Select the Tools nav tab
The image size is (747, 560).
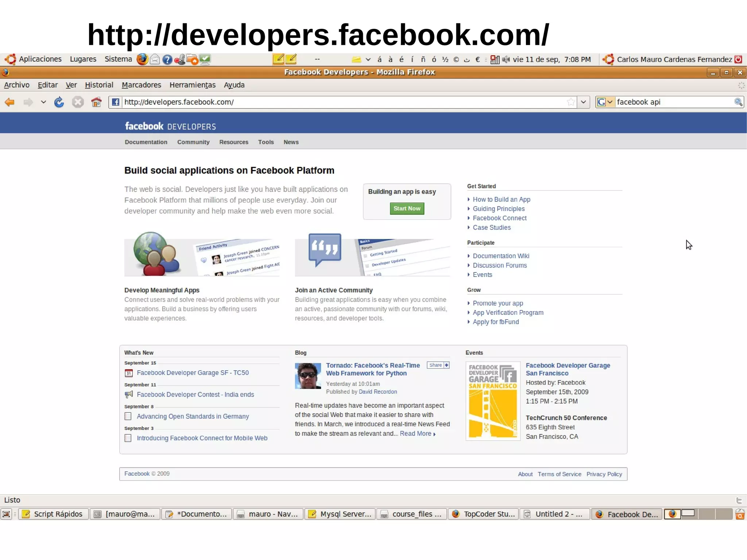point(266,142)
